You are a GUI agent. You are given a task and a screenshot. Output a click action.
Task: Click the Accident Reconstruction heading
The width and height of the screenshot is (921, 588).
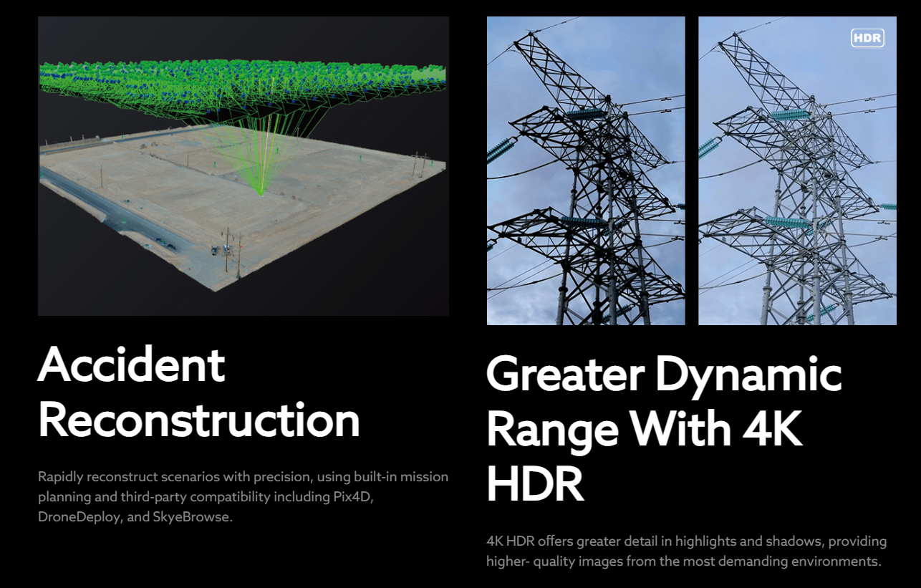(x=198, y=392)
